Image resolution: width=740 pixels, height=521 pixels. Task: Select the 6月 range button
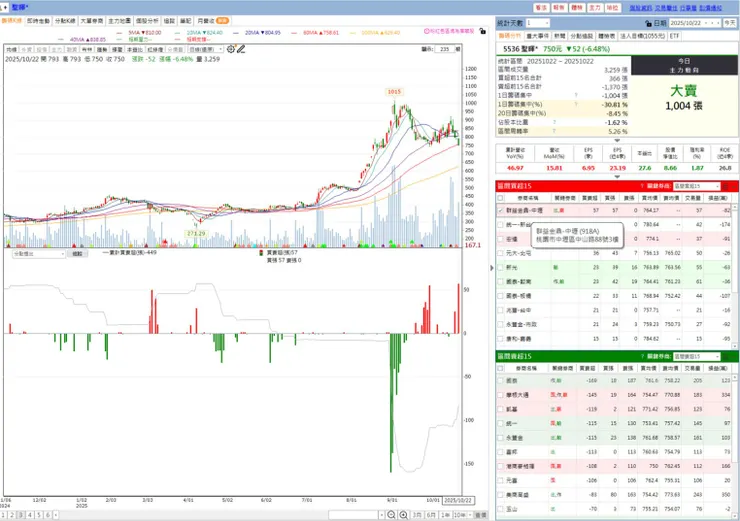[431, 515]
